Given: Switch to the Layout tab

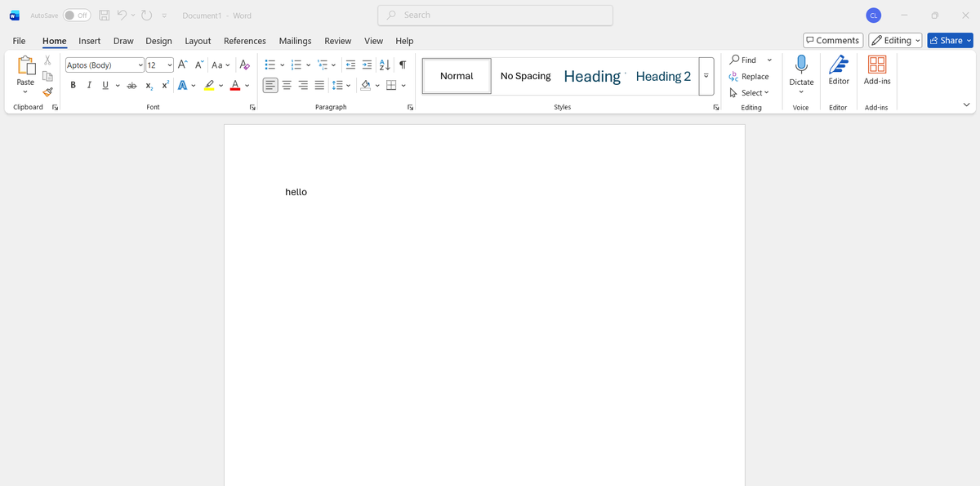Looking at the screenshot, I should click(x=198, y=41).
